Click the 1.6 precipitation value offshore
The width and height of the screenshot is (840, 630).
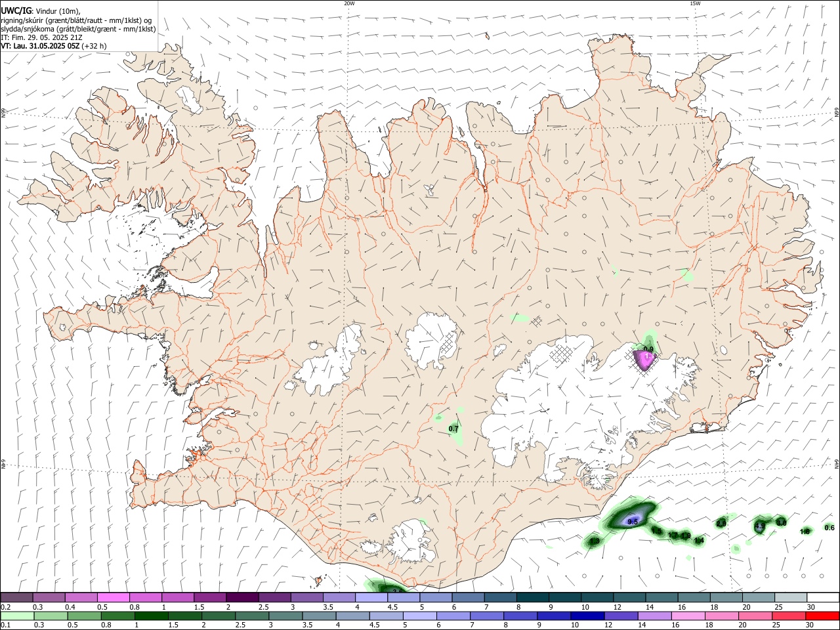(805, 532)
